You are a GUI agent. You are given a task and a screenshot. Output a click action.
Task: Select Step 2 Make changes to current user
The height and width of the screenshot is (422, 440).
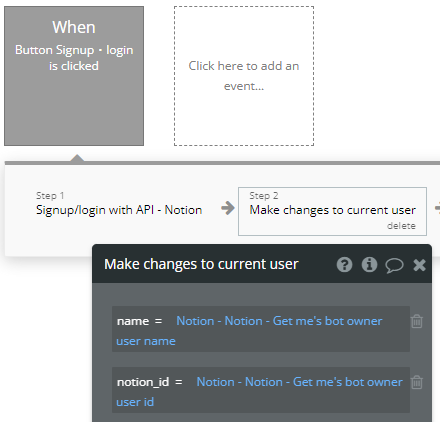click(x=332, y=211)
